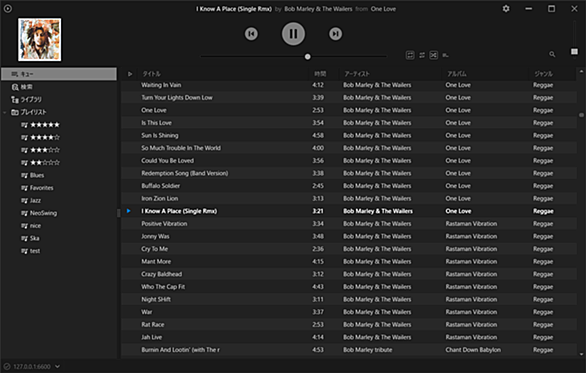Click the vertical volume slider thumb

tap(574, 52)
